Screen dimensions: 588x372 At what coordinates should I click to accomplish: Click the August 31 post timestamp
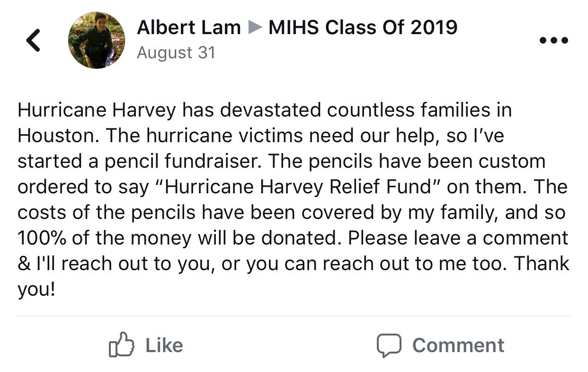coord(176,53)
